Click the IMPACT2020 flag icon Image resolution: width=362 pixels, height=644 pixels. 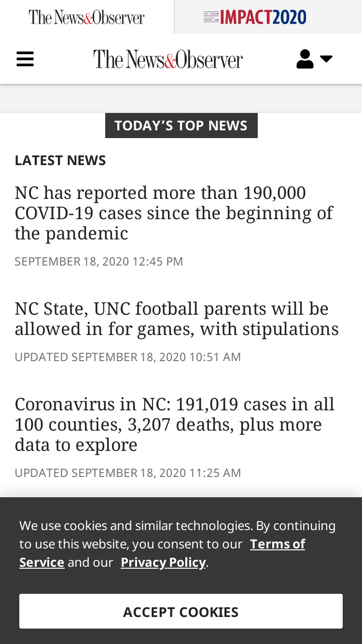coord(211,17)
